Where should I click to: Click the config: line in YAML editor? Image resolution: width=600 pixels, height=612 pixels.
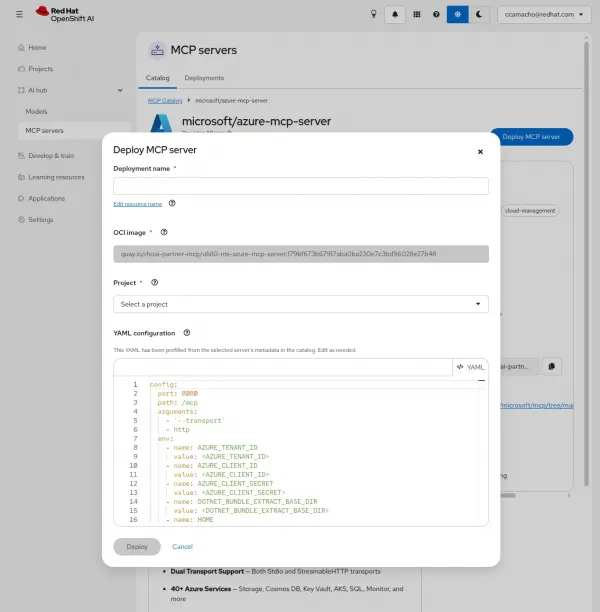(164, 384)
